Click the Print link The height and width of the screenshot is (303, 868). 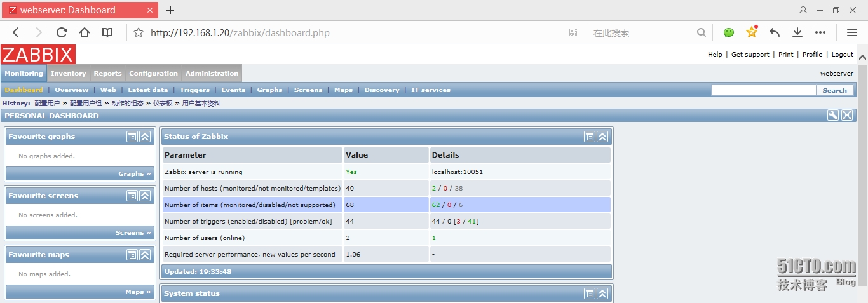(x=786, y=55)
